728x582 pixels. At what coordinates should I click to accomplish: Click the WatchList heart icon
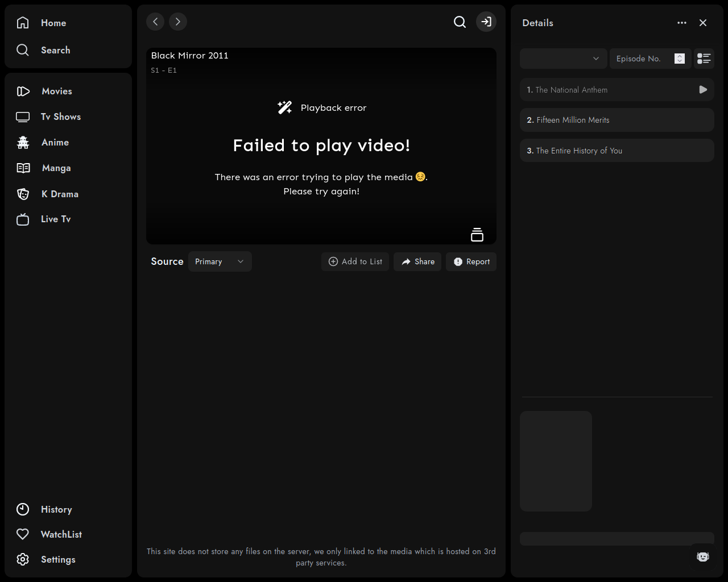[23, 534]
